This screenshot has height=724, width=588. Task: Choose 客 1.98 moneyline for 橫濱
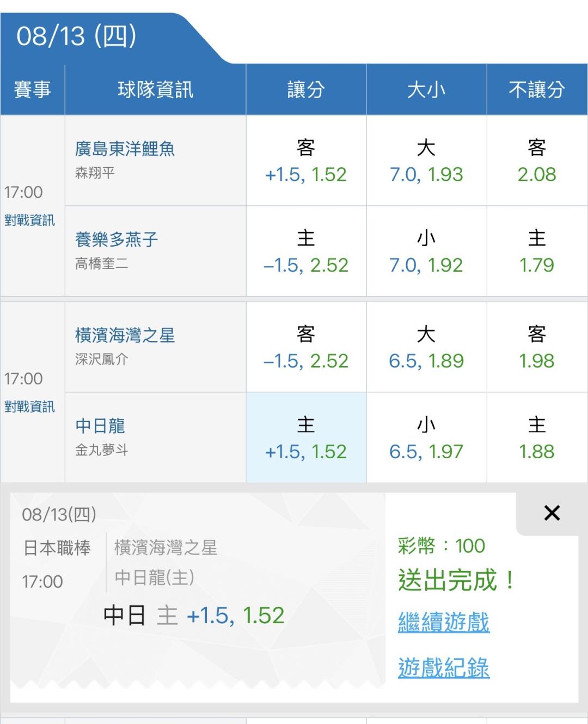[x=537, y=347]
